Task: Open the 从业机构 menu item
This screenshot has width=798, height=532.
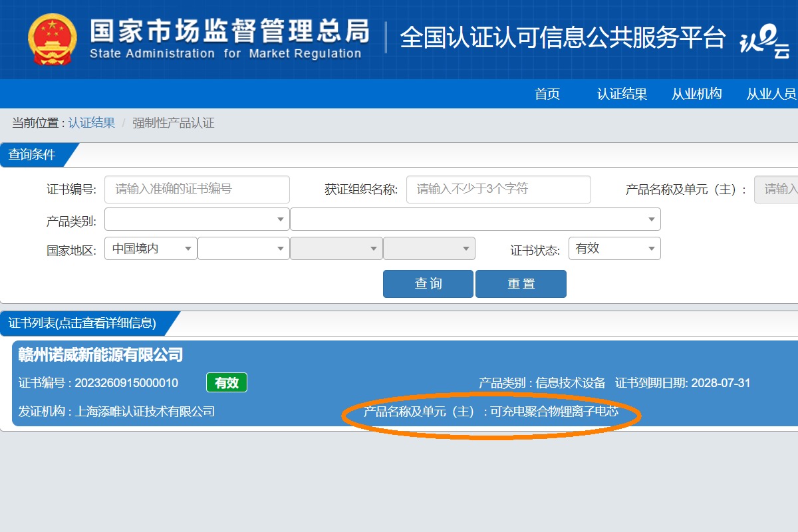Action: (x=696, y=94)
